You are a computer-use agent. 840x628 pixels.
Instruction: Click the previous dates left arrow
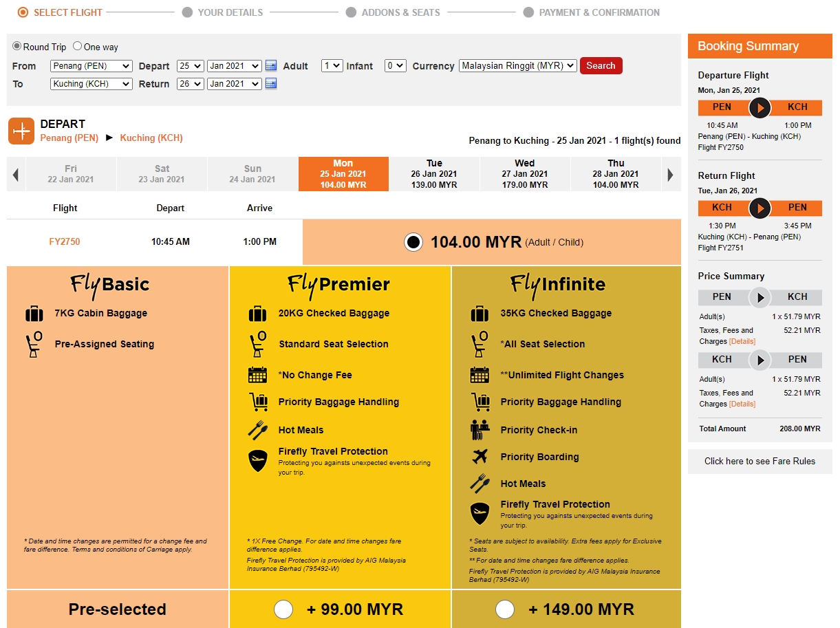click(x=16, y=175)
